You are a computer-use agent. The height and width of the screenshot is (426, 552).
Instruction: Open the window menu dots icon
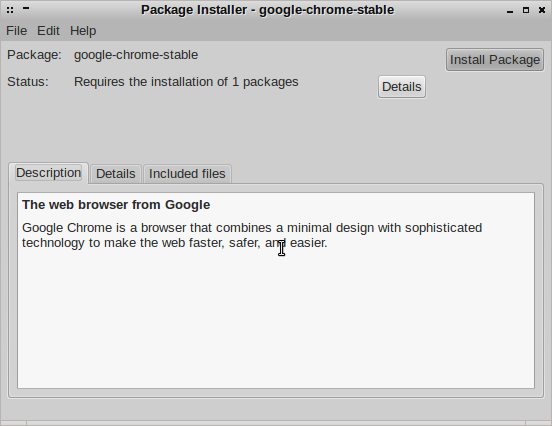(10, 10)
